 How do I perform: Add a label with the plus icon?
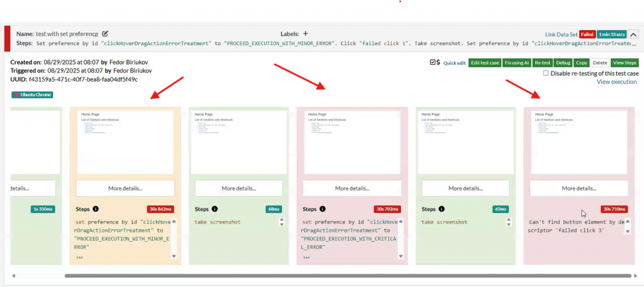(306, 34)
